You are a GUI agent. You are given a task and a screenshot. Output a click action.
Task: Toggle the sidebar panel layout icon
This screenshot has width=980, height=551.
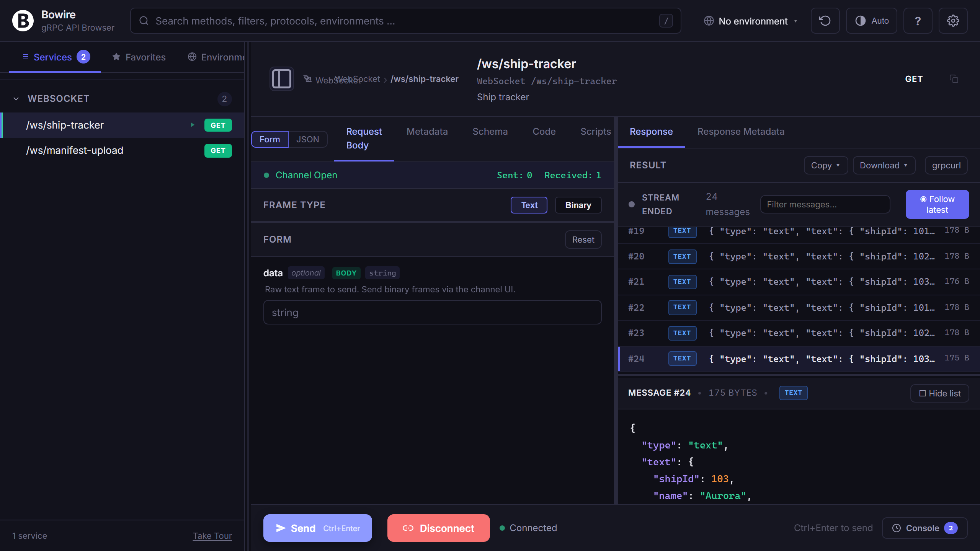point(282,79)
